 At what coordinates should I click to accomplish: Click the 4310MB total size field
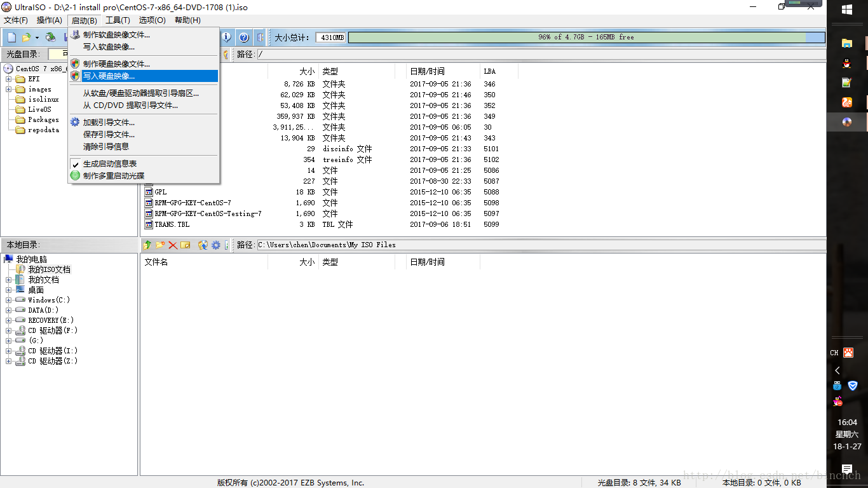click(330, 37)
